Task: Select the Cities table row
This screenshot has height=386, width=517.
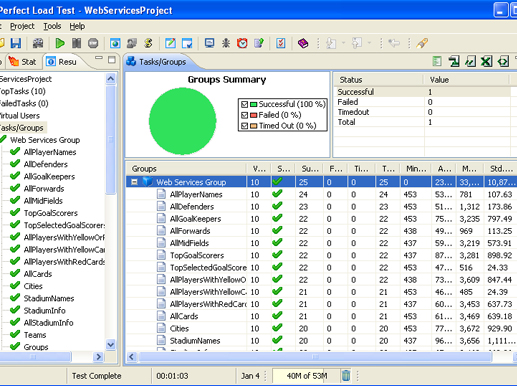Action: (x=322, y=328)
